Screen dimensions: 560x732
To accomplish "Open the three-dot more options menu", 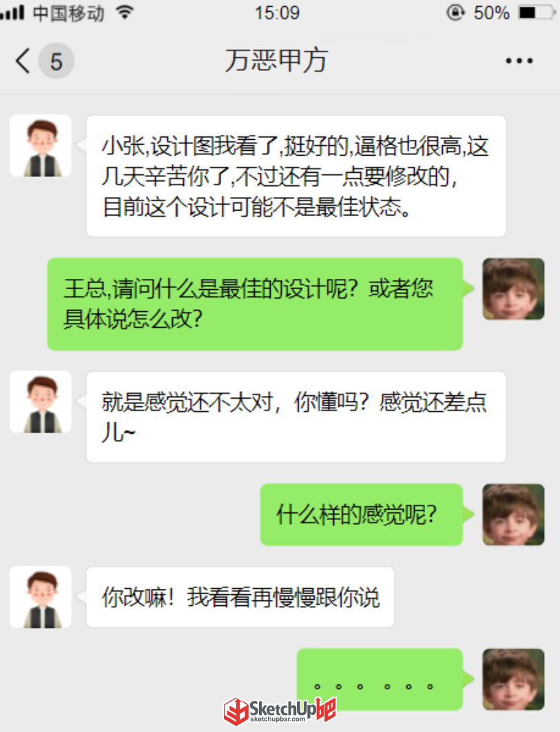I will pyautogui.click(x=519, y=61).
